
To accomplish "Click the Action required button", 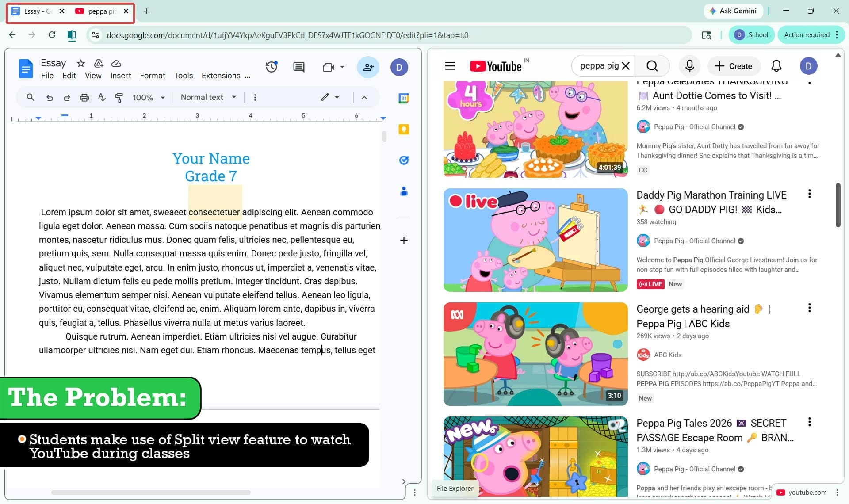I will pyautogui.click(x=811, y=35).
